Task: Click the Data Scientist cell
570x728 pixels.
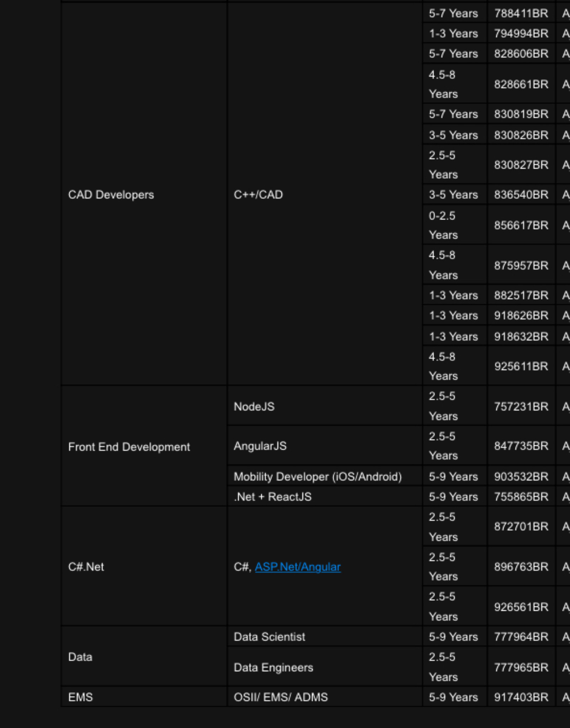Action: point(324,636)
